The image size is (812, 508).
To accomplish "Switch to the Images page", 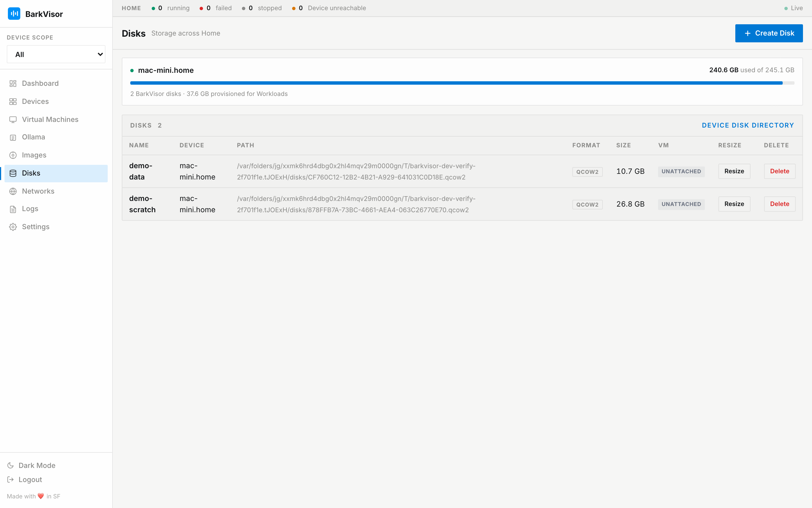I will tap(56, 155).
